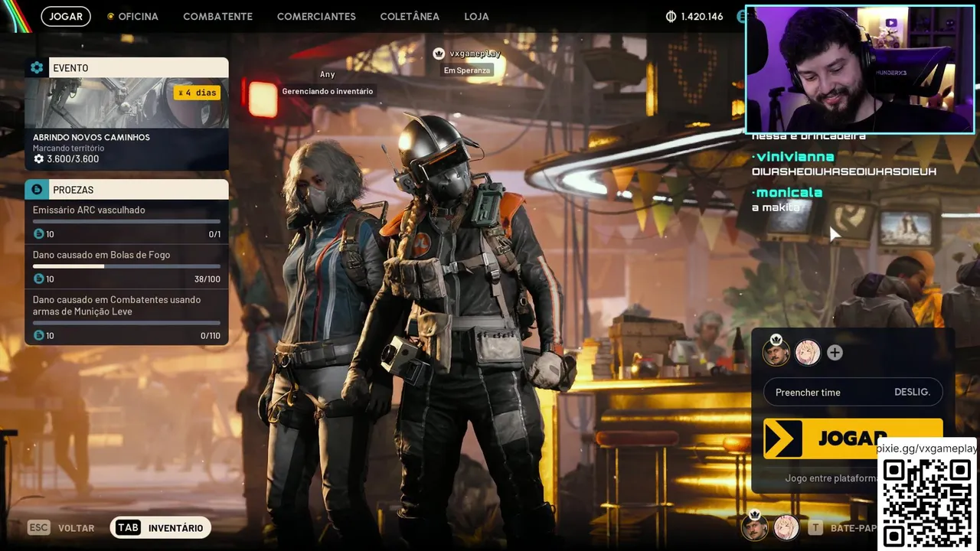Screen dimensions: 980x551
Task: Click the 4 dias timer badge
Action: (x=197, y=93)
